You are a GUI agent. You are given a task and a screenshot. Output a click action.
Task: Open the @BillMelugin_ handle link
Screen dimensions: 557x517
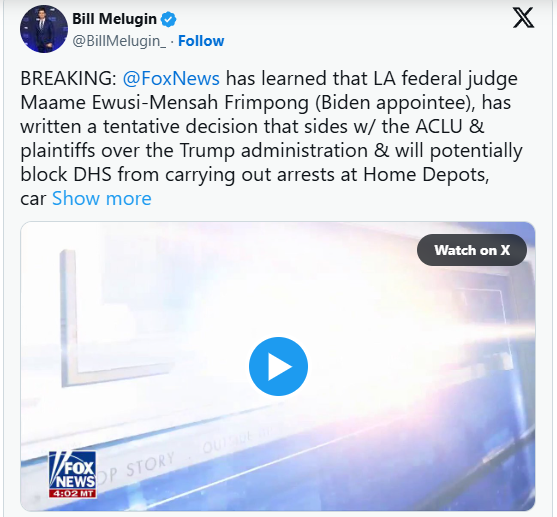tap(119, 41)
